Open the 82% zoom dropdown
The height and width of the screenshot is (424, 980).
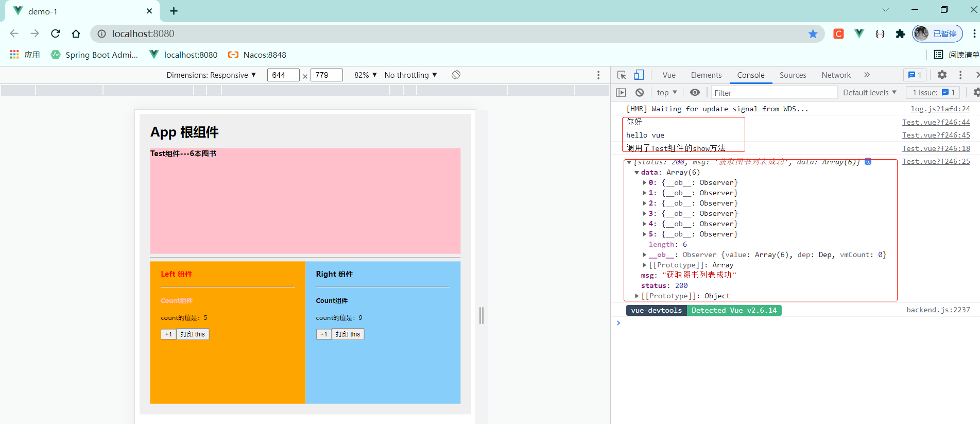366,75
